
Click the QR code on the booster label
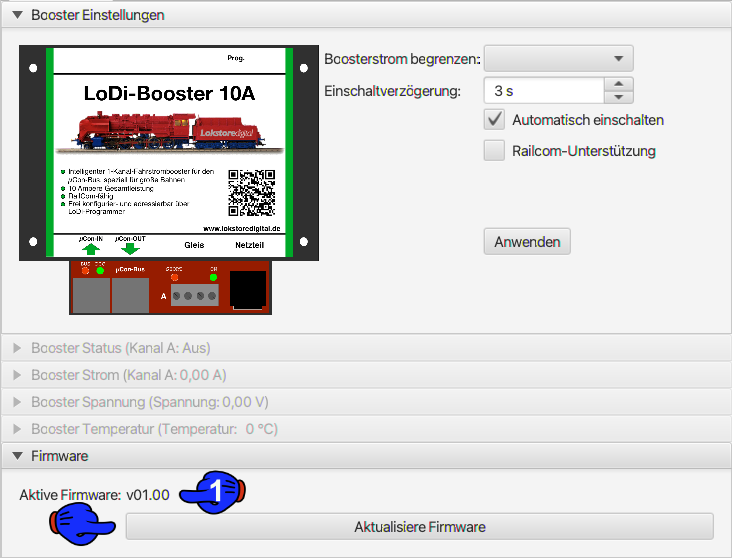[x=252, y=193]
